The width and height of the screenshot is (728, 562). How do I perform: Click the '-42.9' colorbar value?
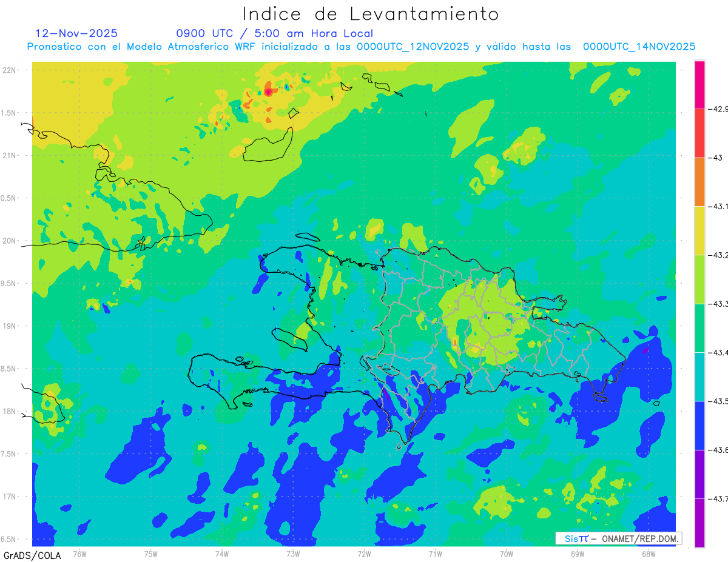pos(718,109)
